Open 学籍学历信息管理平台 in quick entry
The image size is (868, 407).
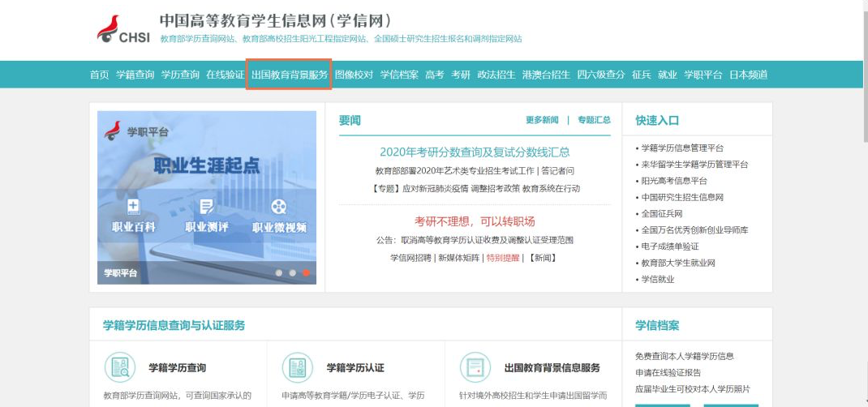pos(682,148)
